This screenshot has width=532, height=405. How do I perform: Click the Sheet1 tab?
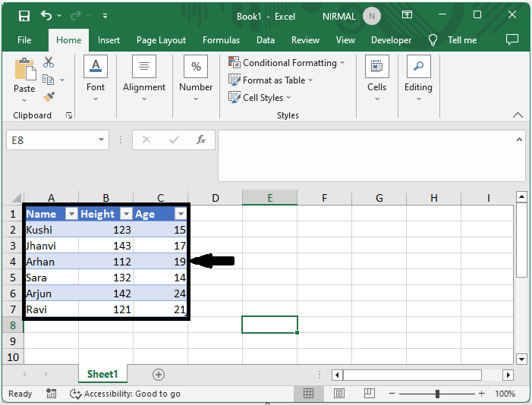click(102, 374)
